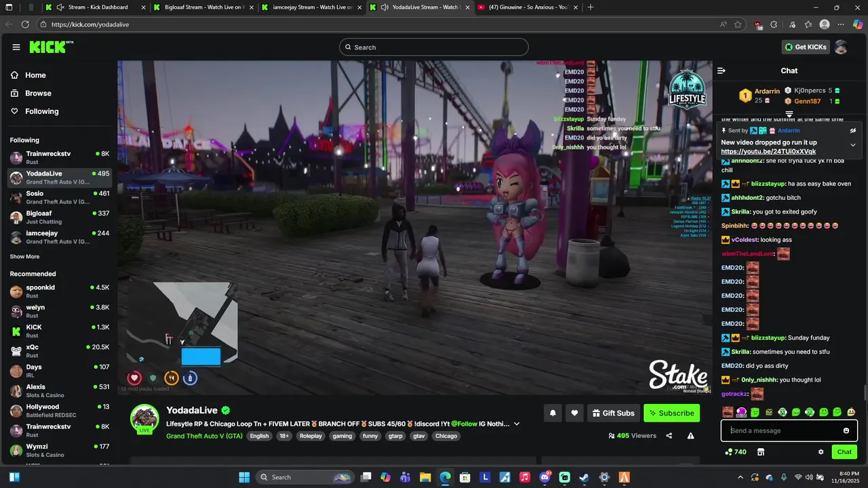Open xQc recommended channel
The image size is (868, 488).
click(x=60, y=351)
